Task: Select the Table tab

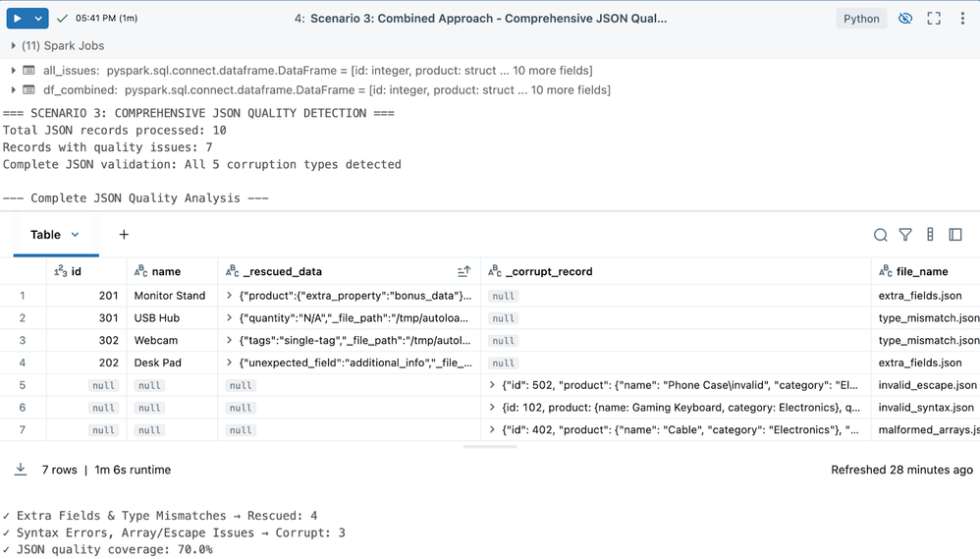Action: pyautogui.click(x=45, y=235)
